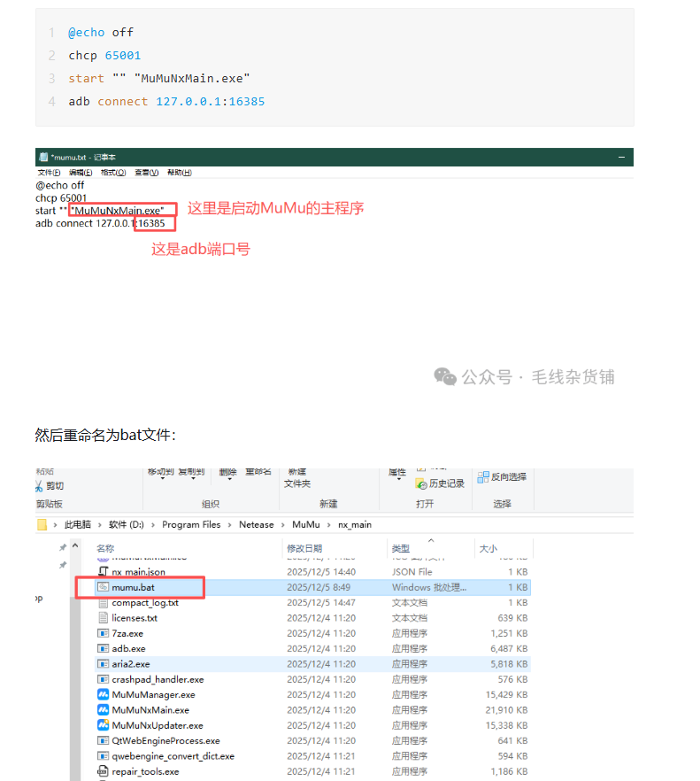
Task: Open the 属性 dropdown in Explorer ribbon
Action: pyautogui.click(x=397, y=473)
